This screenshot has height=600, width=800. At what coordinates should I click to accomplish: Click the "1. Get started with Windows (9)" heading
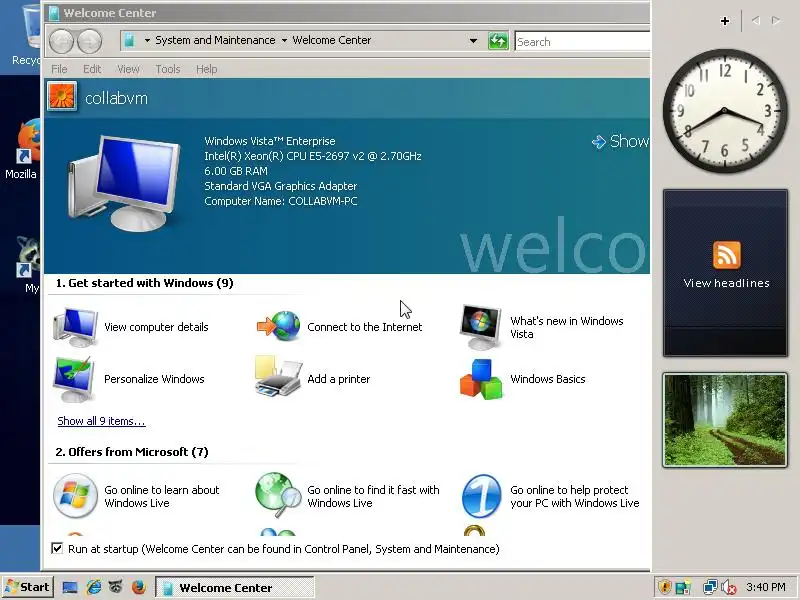tap(144, 283)
